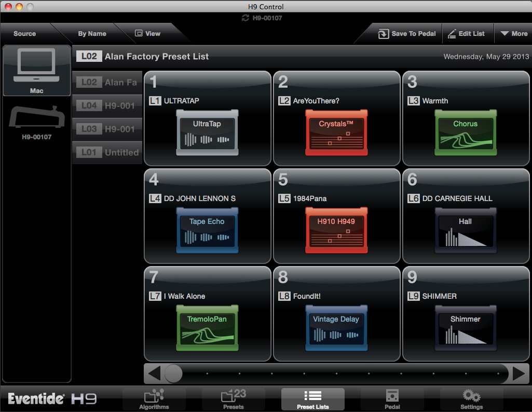Click the H910 H949 algorithm pedal icon

[x=336, y=230]
